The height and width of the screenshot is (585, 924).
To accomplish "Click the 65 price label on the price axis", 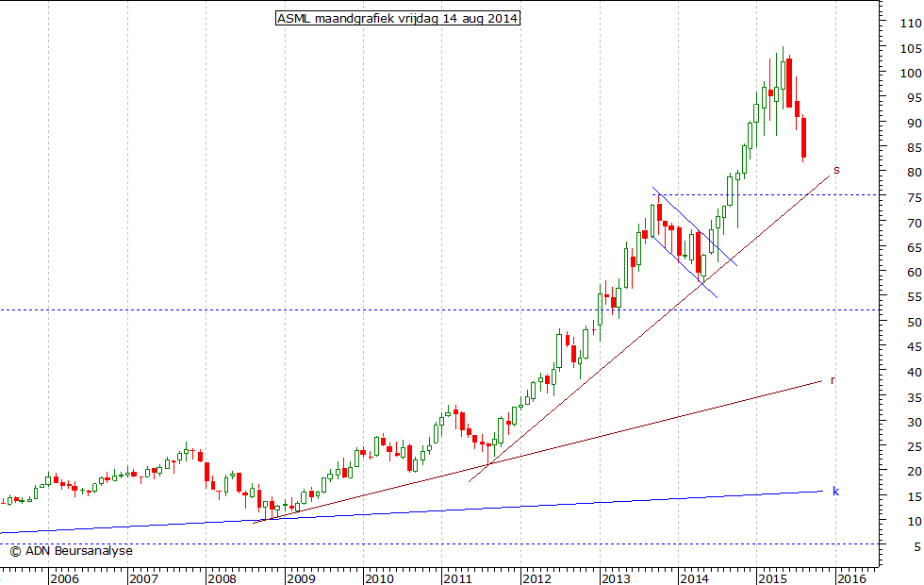I will coord(915,248).
